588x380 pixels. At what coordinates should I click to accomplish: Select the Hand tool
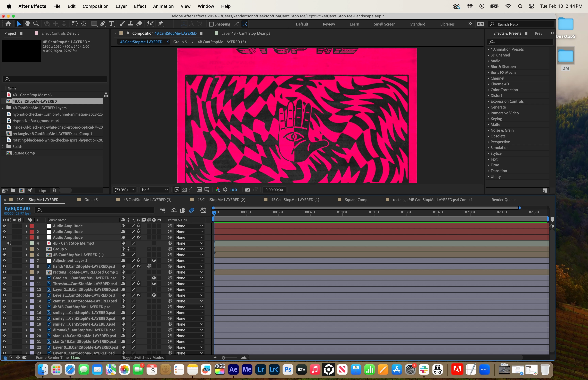click(x=27, y=24)
